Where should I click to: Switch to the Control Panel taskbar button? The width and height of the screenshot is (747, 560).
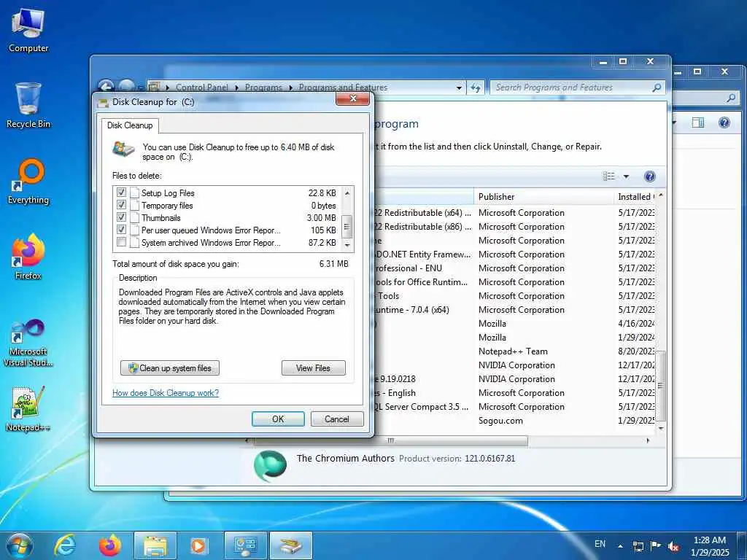[x=246, y=545]
